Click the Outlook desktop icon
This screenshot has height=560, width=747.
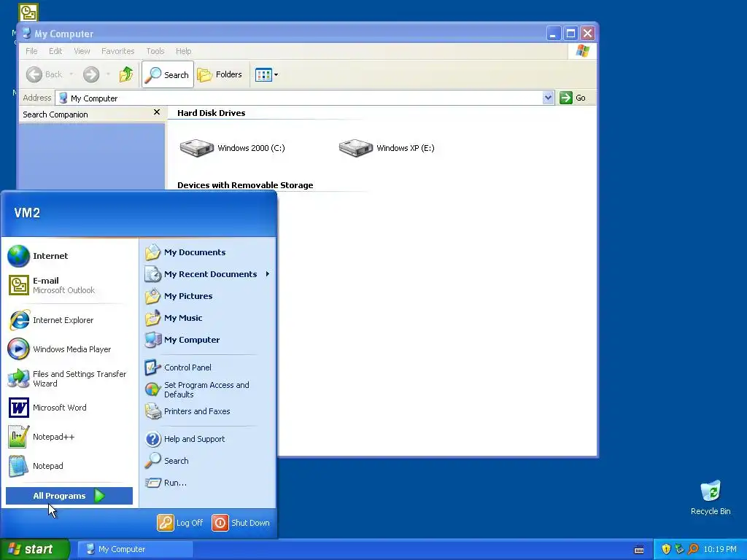(28, 12)
